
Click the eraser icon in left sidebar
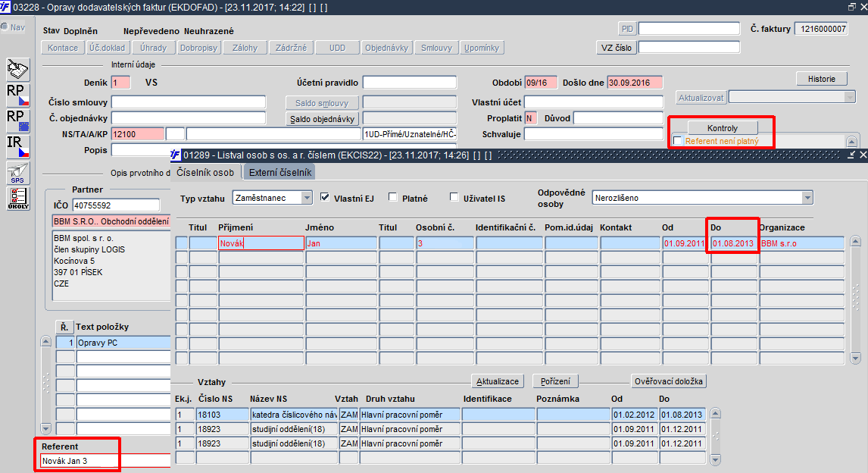(x=17, y=70)
